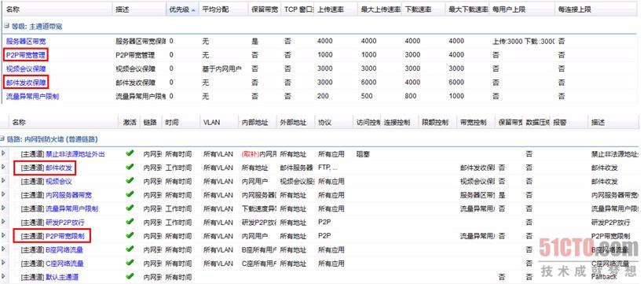Open the 邮件发收保障 bandwidth class link
The image size is (644, 284).
pos(26,83)
